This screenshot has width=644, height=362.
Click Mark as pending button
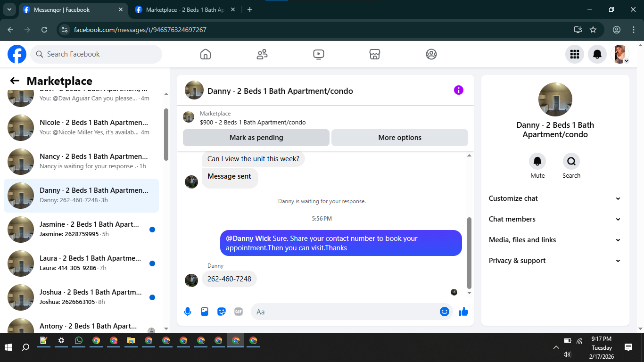pyautogui.click(x=256, y=138)
